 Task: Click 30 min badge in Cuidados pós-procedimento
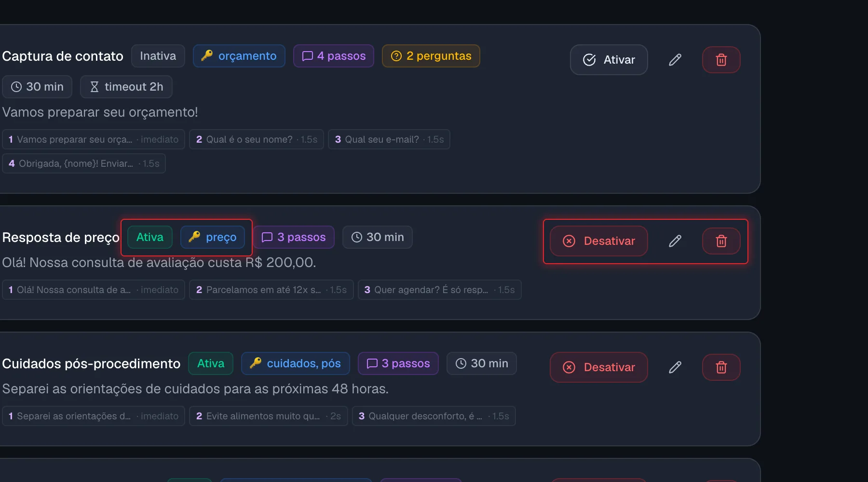click(x=482, y=363)
